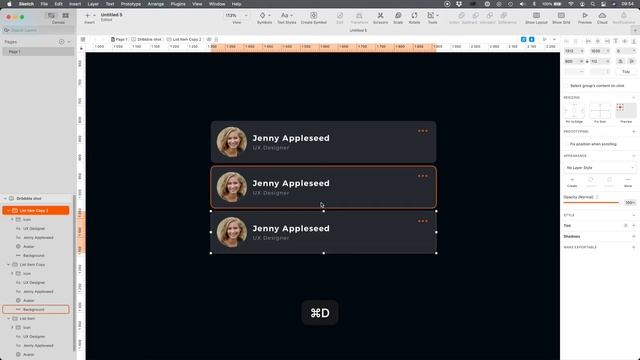Viewport: 640px width, 360px height.
Task: Click the Search Layers field
Action: [38, 30]
